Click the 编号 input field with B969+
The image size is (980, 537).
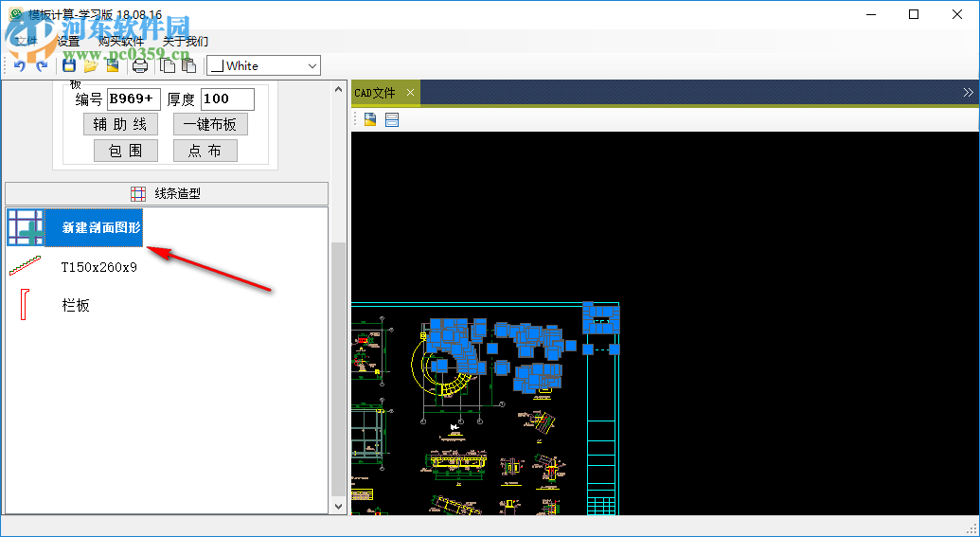pos(134,98)
